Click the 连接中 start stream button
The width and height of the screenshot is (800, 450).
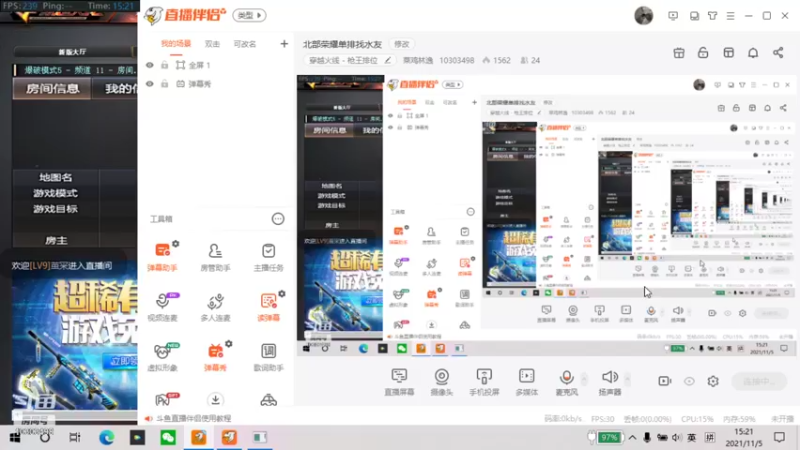tap(759, 381)
